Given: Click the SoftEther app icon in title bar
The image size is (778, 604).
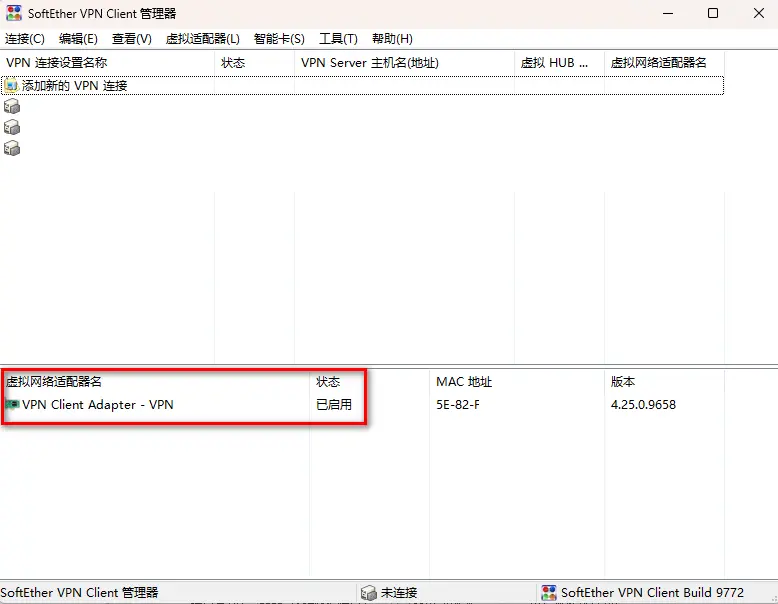Looking at the screenshot, I should [x=14, y=13].
